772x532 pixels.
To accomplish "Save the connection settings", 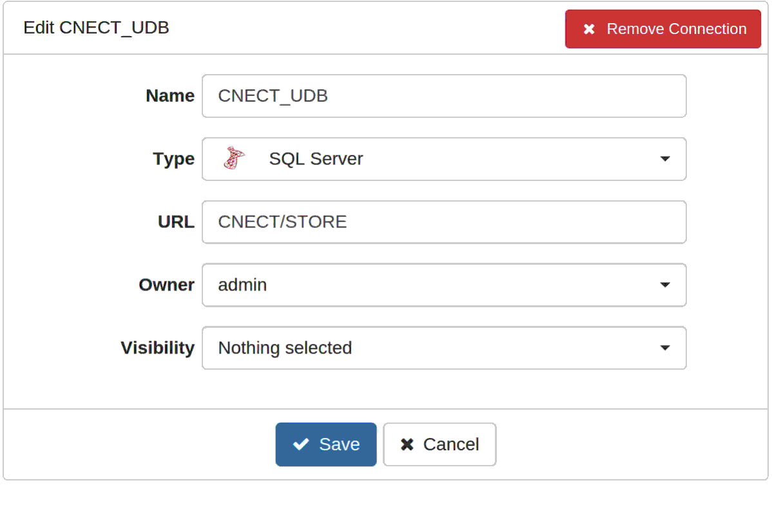I will (x=326, y=444).
